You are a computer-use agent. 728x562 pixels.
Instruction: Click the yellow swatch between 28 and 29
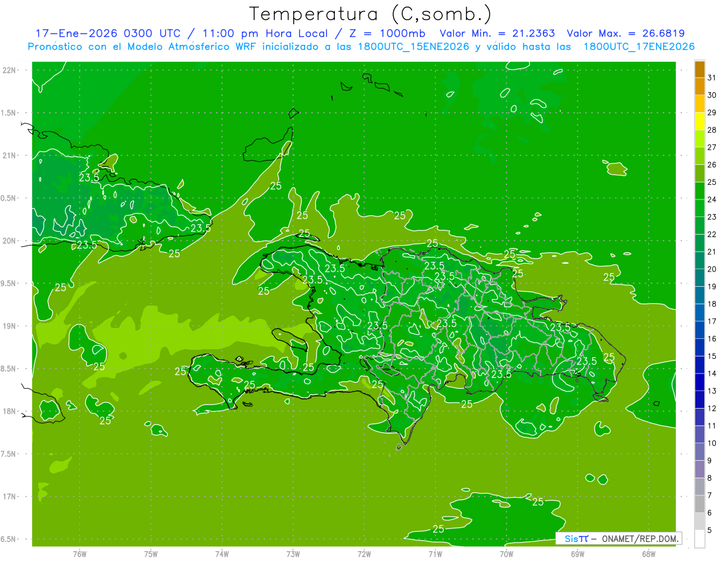point(699,121)
